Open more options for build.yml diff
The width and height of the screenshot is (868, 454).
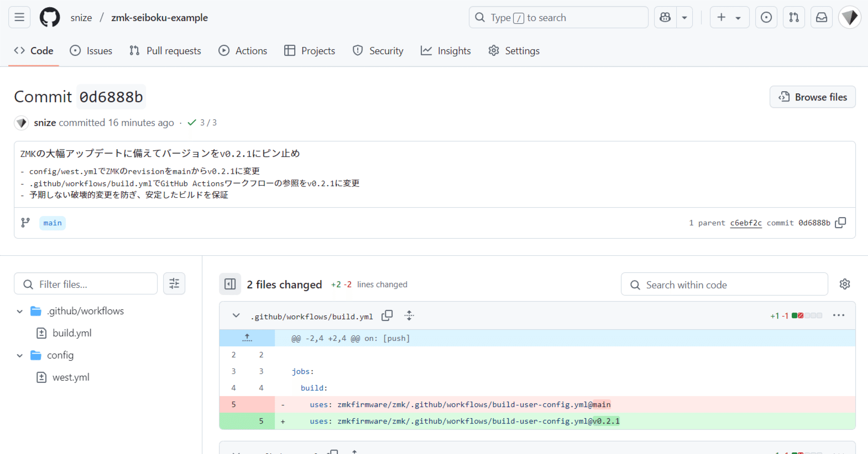point(839,315)
